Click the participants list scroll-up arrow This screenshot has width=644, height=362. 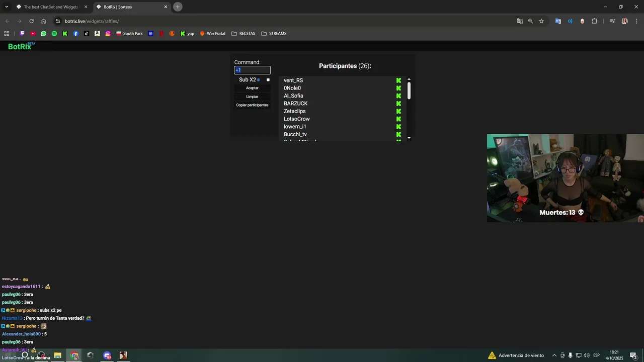pos(409,79)
